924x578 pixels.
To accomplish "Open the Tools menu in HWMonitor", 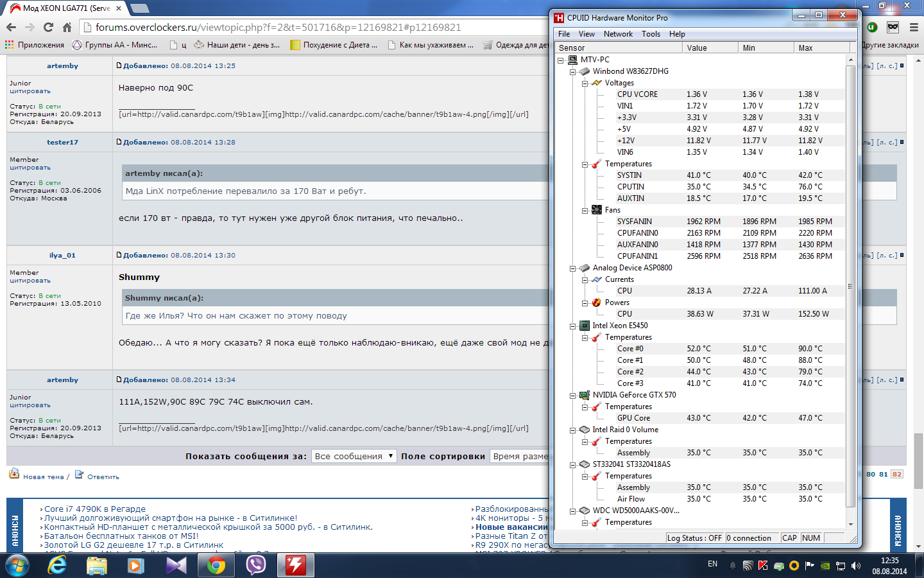I will point(651,34).
